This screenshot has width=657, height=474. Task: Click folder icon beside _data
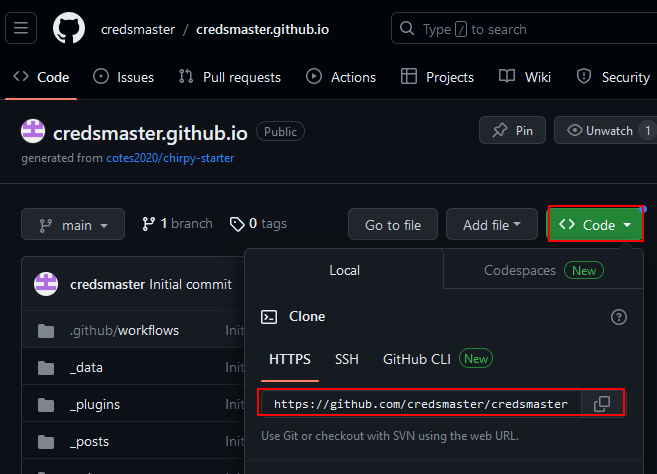coord(46,368)
